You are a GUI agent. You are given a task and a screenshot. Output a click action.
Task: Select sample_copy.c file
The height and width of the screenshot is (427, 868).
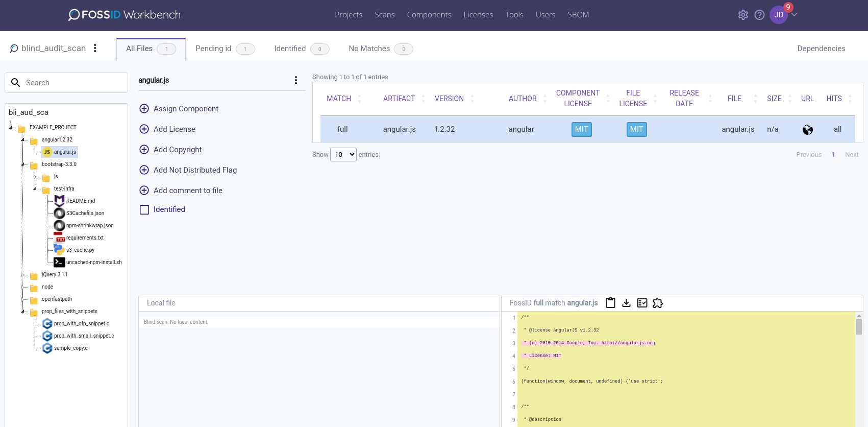(x=71, y=348)
